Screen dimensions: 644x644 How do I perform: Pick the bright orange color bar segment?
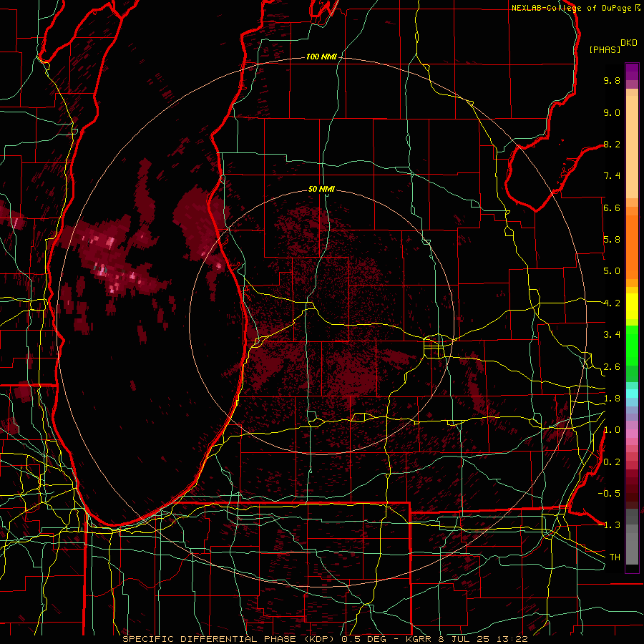click(x=632, y=248)
